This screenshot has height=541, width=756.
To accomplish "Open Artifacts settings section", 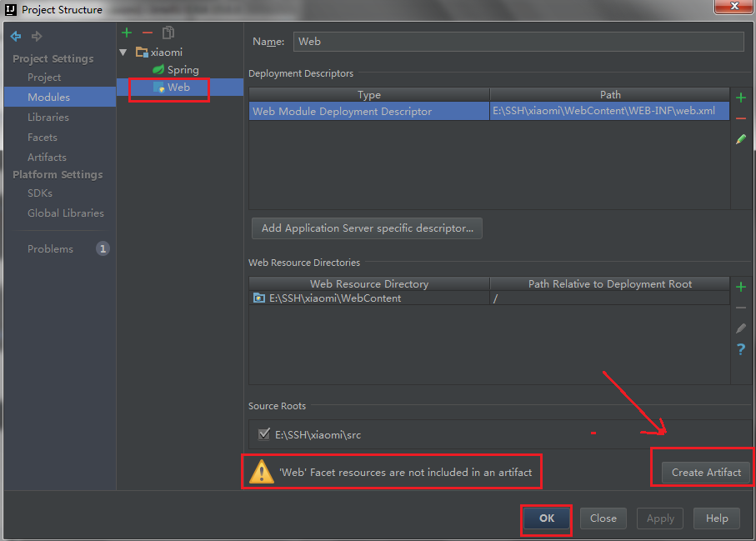I will point(47,158).
